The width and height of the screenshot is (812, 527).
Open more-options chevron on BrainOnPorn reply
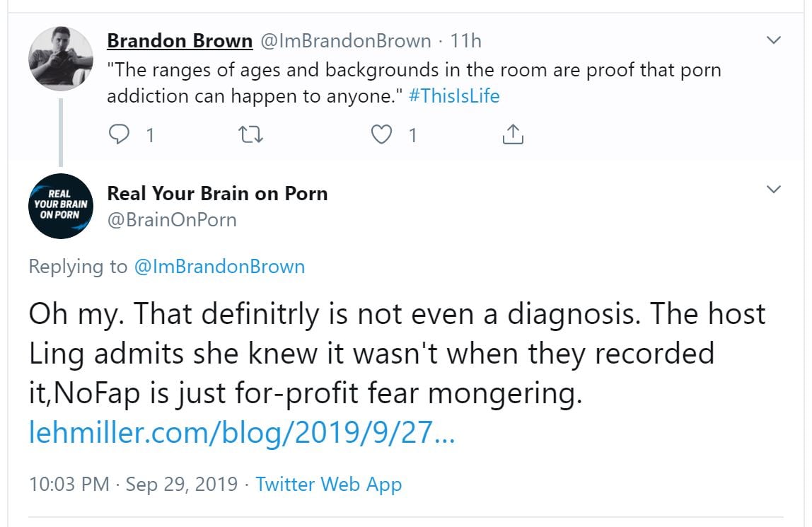point(775,190)
